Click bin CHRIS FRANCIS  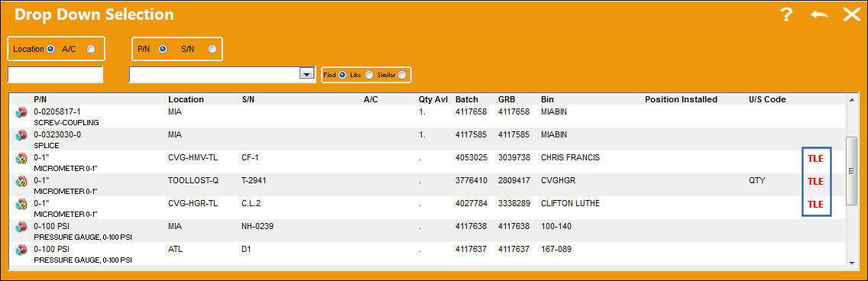[570, 157]
